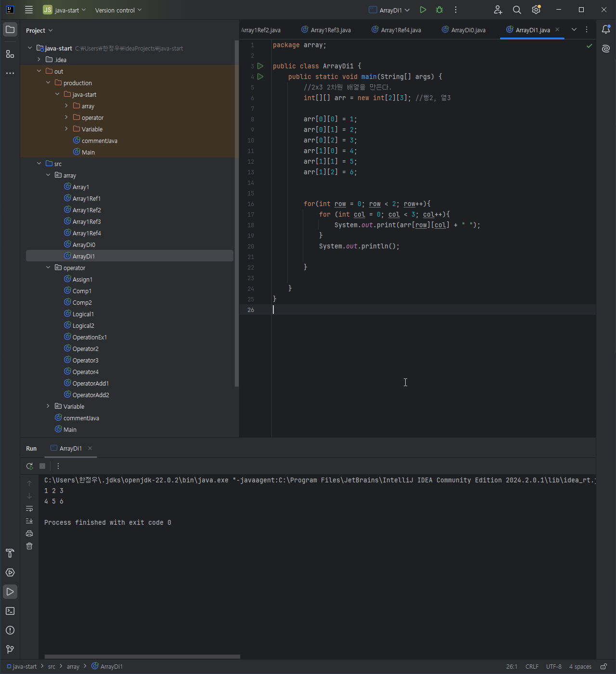Open IDE settings gear
Screen dimensions: 616x674
coord(536,10)
